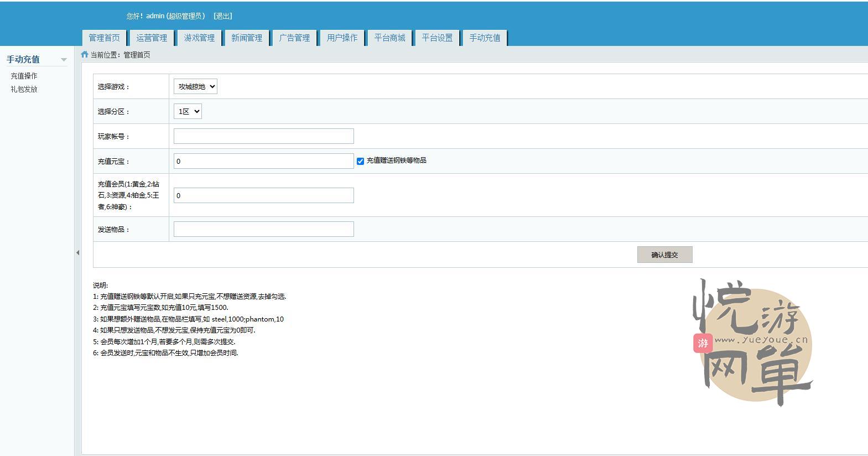Click the home icon beside 当前位置
868x456 pixels.
pos(85,54)
